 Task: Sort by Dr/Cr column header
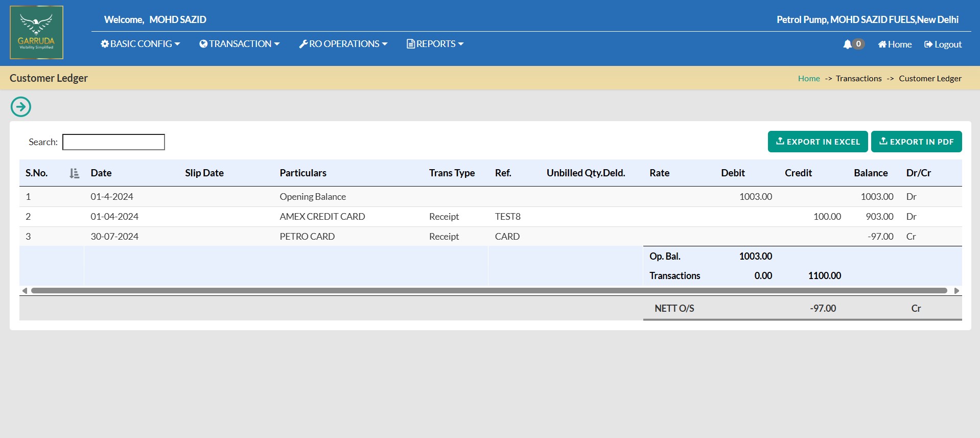919,173
